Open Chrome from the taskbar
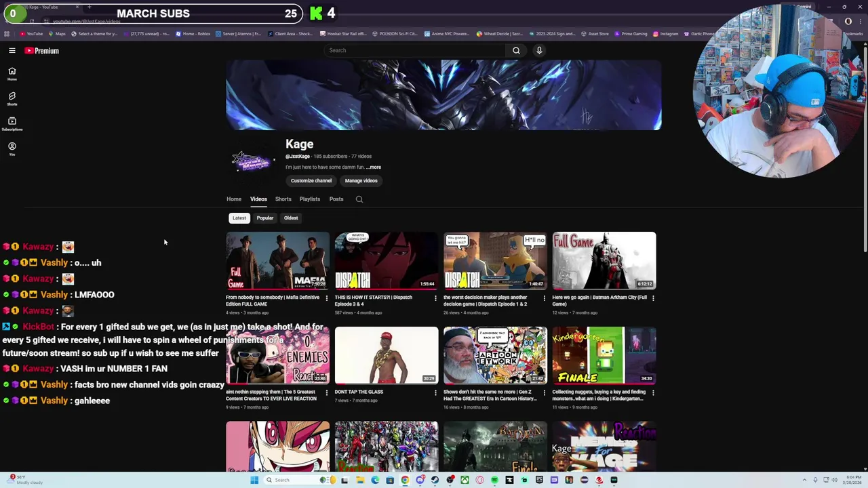The image size is (868, 488). [405, 480]
